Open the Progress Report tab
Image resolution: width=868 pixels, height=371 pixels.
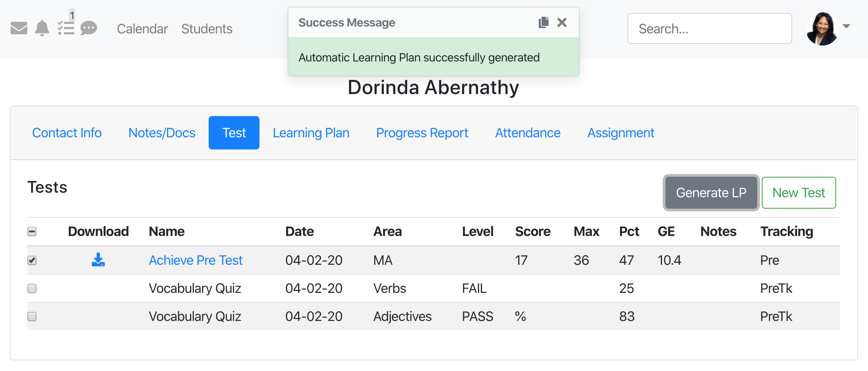pos(422,133)
